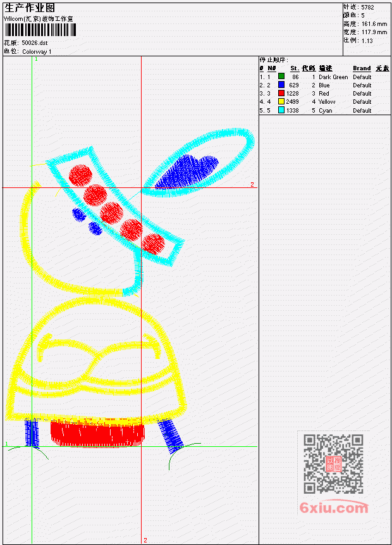Click the N# column header
392x545 pixels.
pos(272,68)
